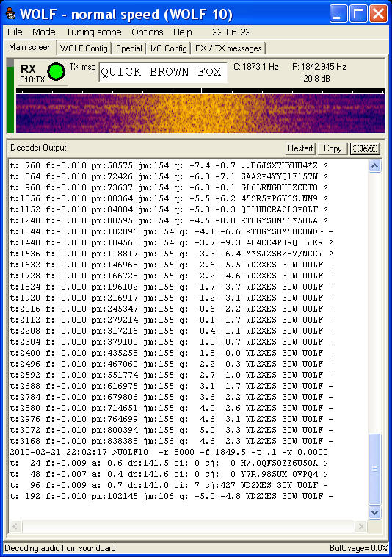392x557 pixels.
Task: Click the 22:06:22 clock in menu bar
Action: click(x=231, y=32)
